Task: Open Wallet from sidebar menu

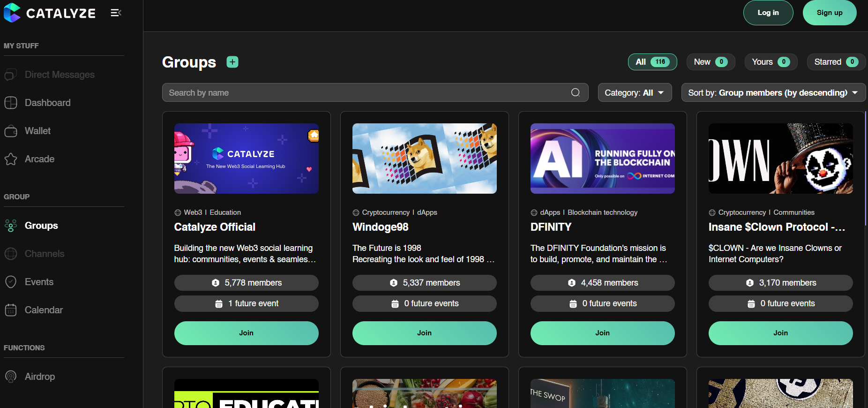Action: coord(37,131)
